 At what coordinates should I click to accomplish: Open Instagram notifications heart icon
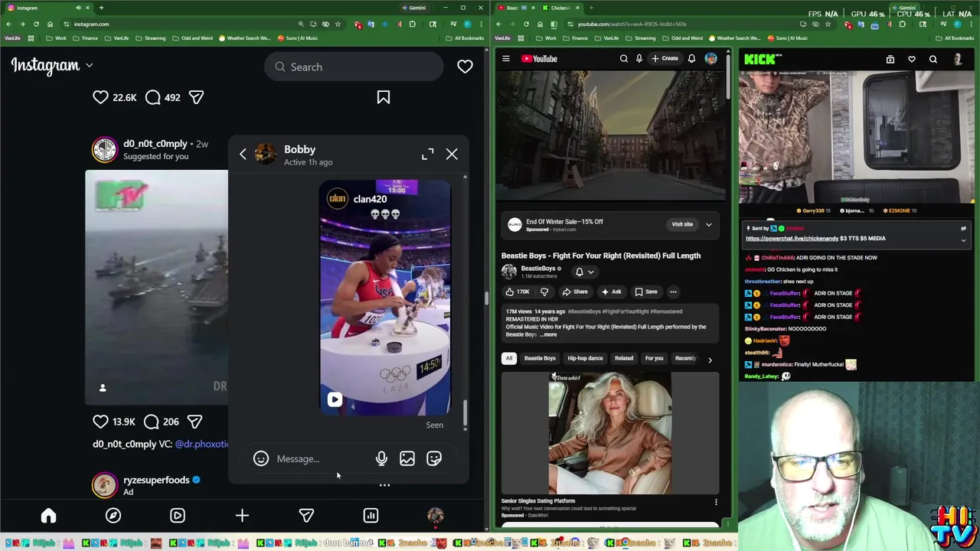point(465,67)
